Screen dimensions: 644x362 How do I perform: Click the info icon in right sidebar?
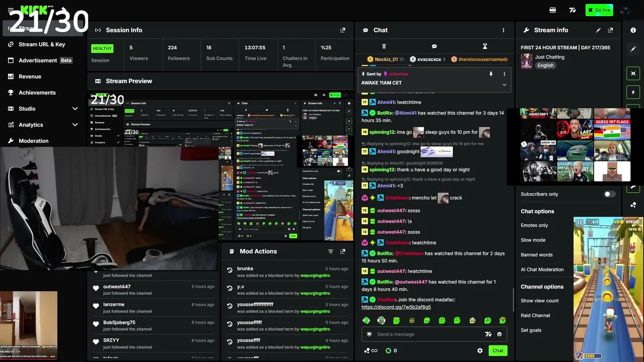click(x=633, y=30)
